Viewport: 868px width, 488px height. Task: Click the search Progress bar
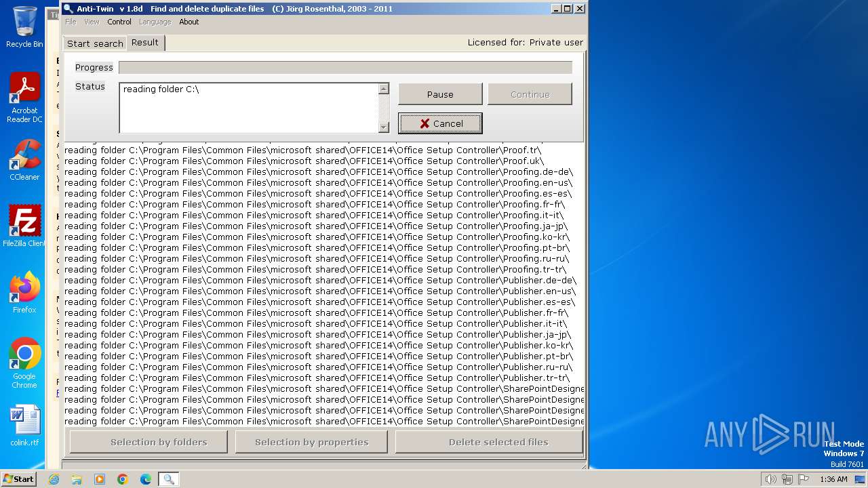pyautogui.click(x=345, y=67)
